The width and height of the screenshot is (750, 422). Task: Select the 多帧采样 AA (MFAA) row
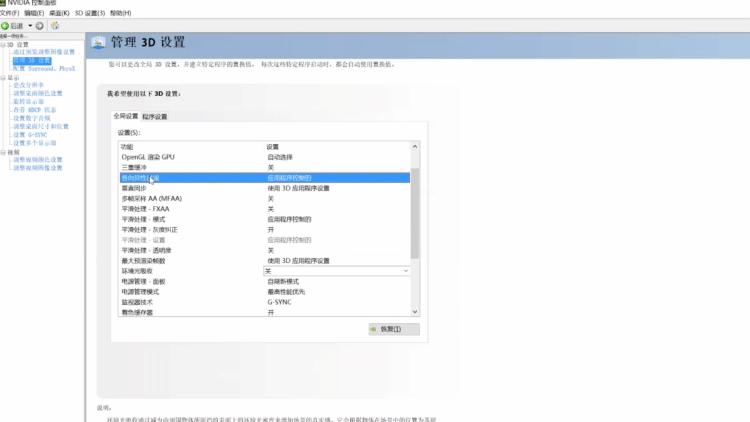(265, 199)
